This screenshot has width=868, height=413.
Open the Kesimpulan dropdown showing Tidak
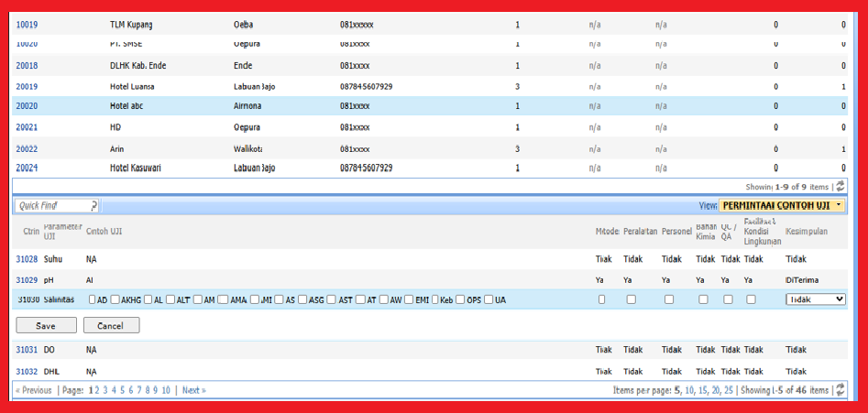click(x=815, y=299)
